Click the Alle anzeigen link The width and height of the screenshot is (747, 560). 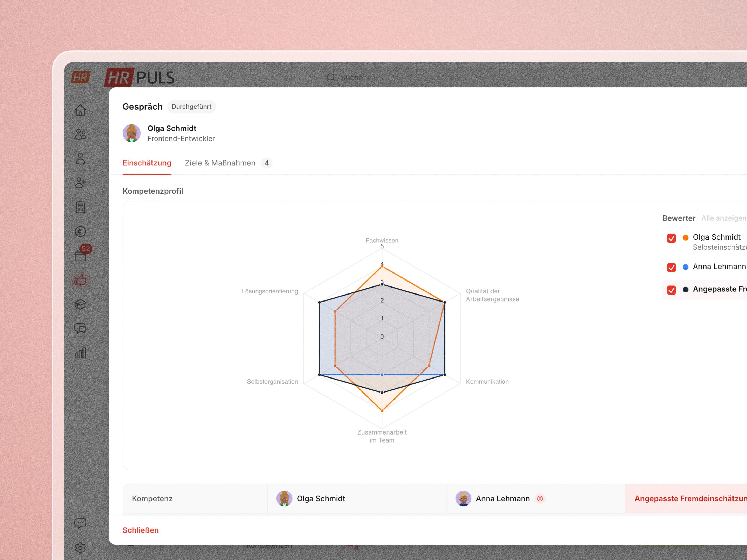point(724,218)
